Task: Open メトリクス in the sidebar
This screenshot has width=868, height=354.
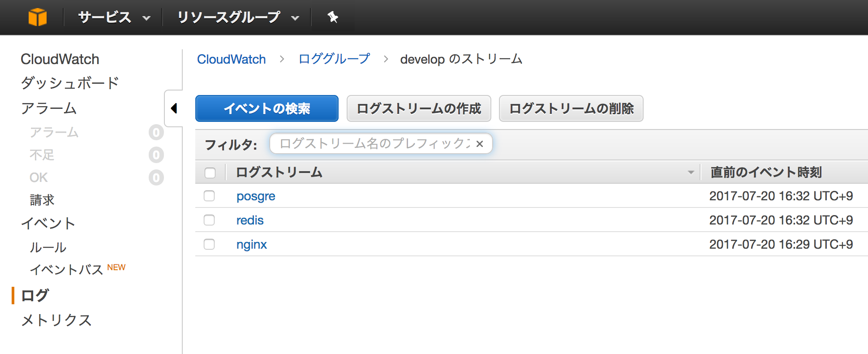Action: pos(56,320)
